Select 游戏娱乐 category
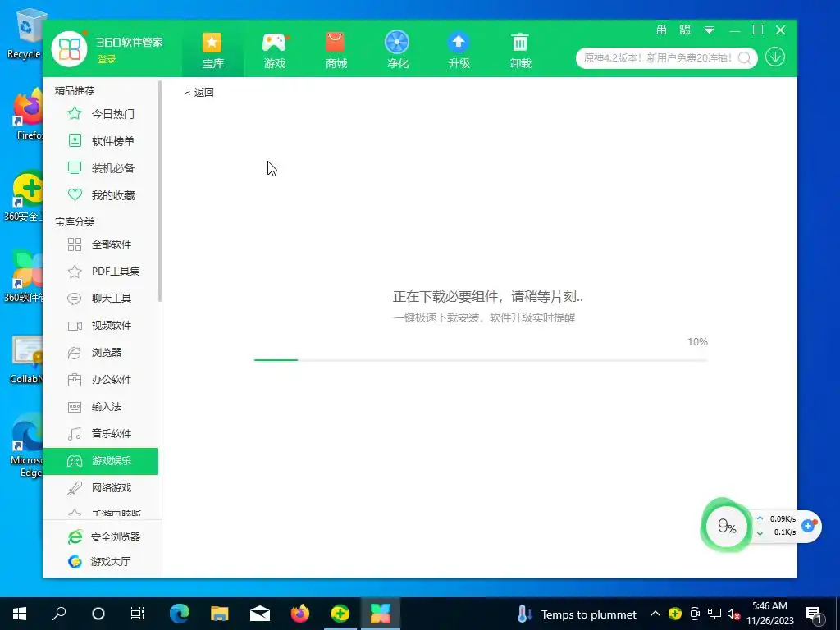Image resolution: width=840 pixels, height=630 pixels. click(101, 461)
